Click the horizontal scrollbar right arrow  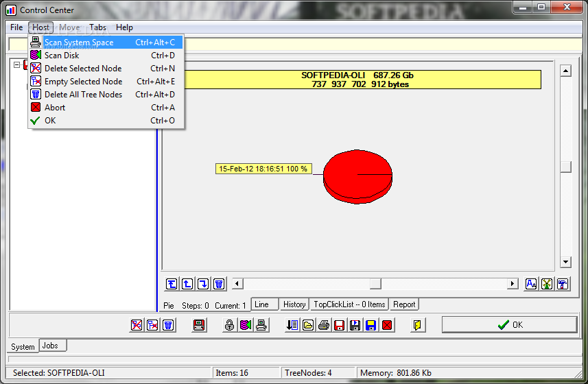pos(513,284)
